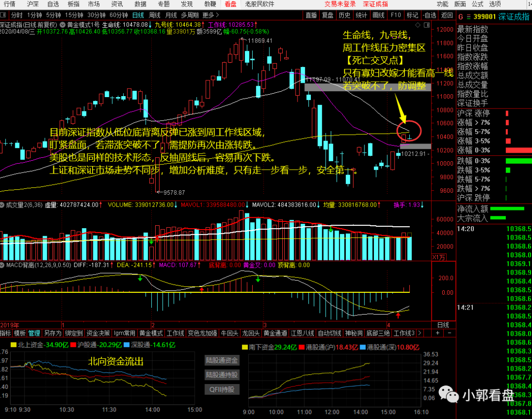The height and width of the screenshot is (419, 532).
Task: Click 绑定到 in the indicator bar
Action: pyautogui.click(x=74, y=333)
